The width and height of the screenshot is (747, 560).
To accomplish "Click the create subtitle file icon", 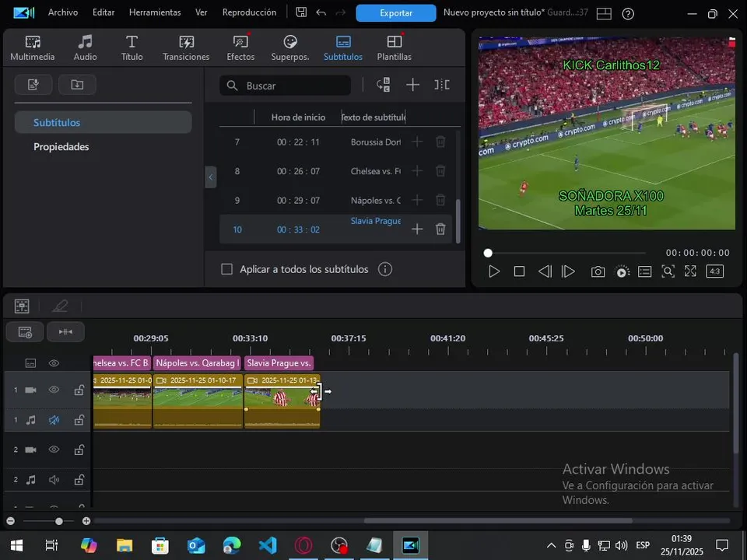I will click(33, 85).
